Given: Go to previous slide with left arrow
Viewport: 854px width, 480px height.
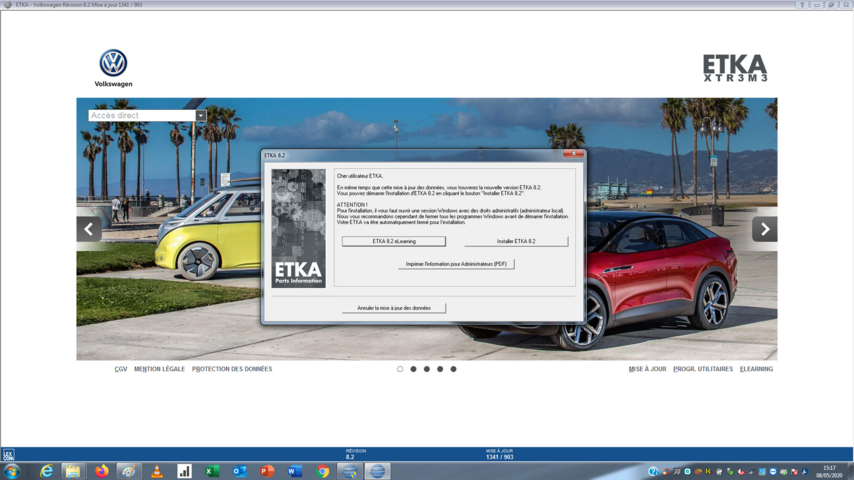Looking at the screenshot, I should tap(89, 229).
